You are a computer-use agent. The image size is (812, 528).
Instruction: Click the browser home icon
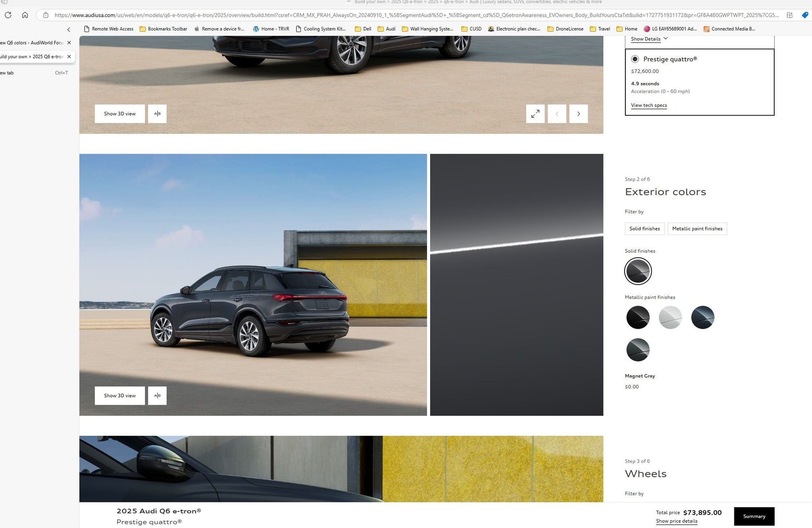[25, 15]
